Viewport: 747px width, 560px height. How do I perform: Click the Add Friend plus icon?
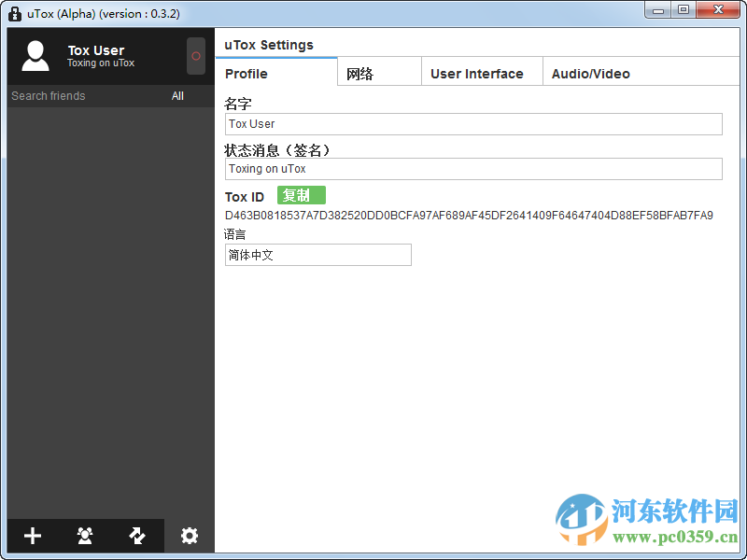tap(32, 536)
